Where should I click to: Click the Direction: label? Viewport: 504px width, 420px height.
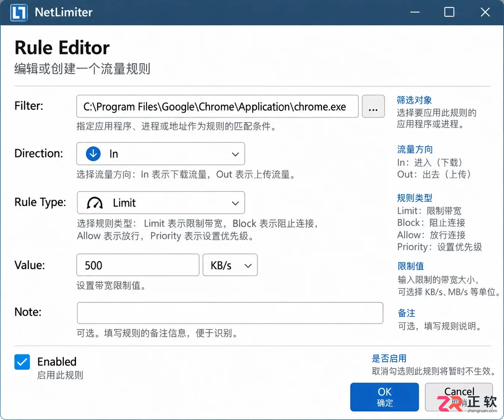pos(39,153)
